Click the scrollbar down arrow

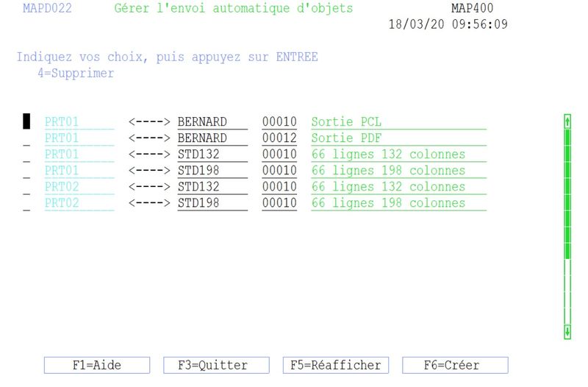567,332
